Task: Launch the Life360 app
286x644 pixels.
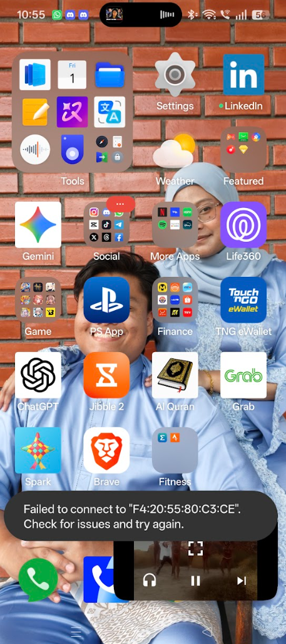Action: click(243, 225)
